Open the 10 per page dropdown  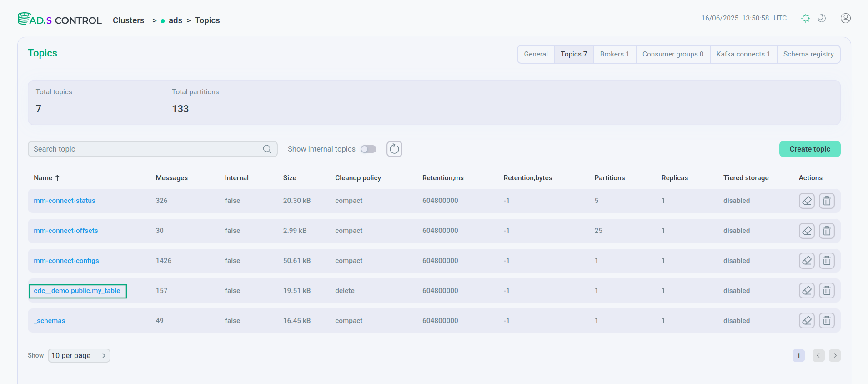79,355
